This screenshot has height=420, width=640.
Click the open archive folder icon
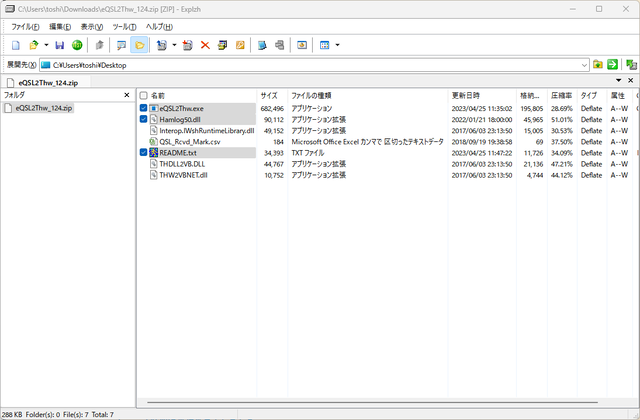point(34,45)
